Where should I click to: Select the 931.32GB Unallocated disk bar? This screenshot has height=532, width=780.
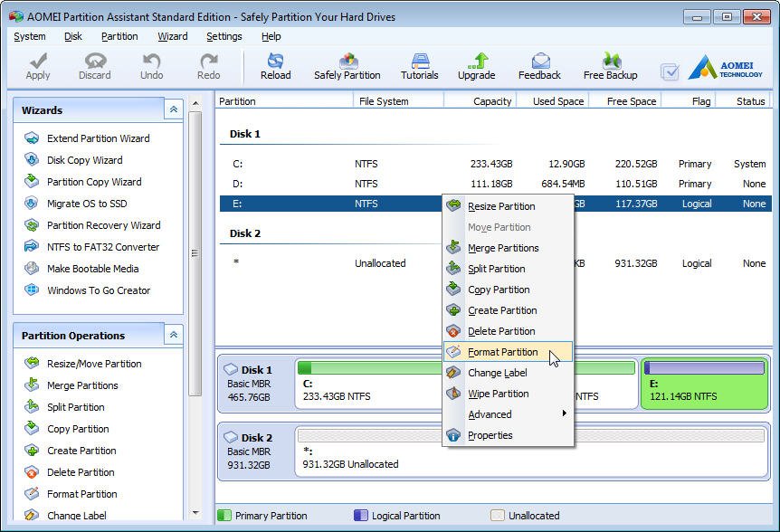[x=531, y=451]
